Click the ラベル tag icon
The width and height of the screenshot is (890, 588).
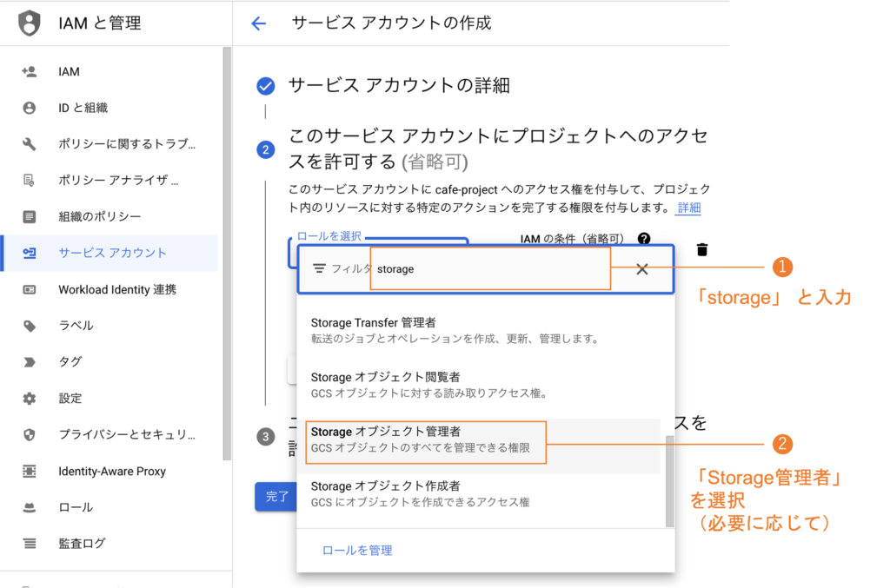click(x=29, y=326)
